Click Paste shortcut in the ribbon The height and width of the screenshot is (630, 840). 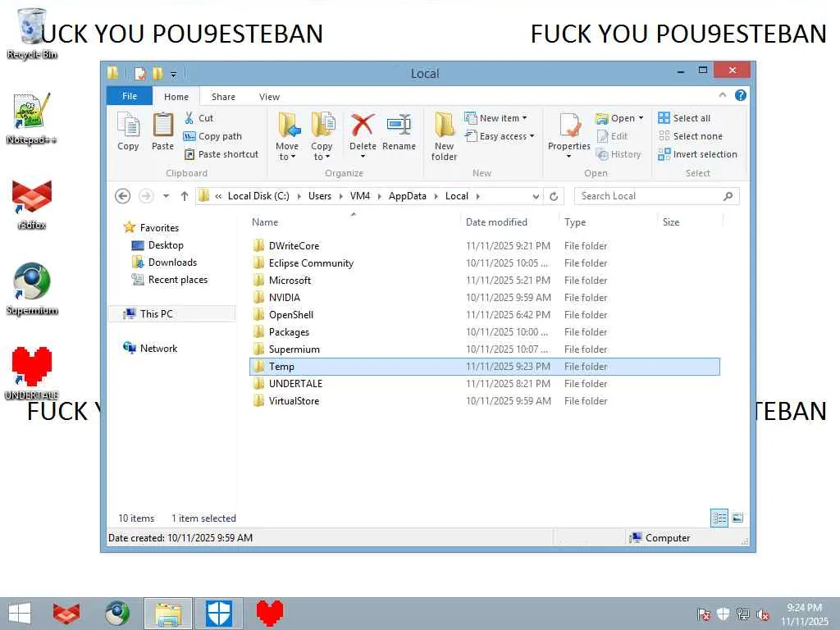click(x=221, y=154)
